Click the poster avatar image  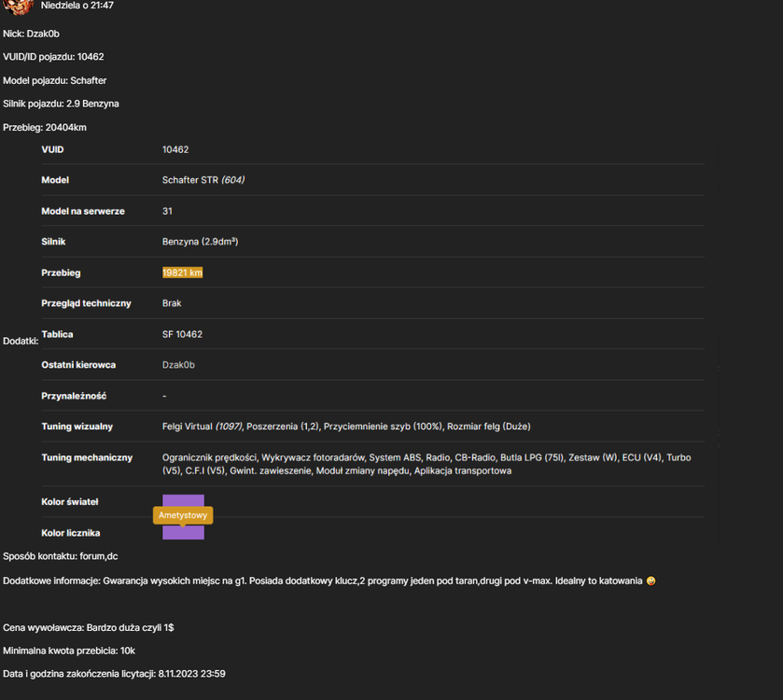19,7
